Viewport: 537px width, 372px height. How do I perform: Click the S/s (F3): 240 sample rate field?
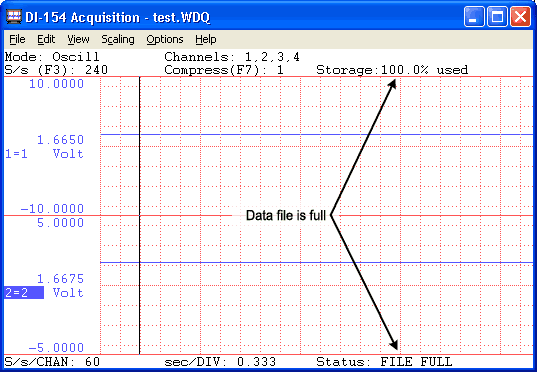tap(56, 70)
